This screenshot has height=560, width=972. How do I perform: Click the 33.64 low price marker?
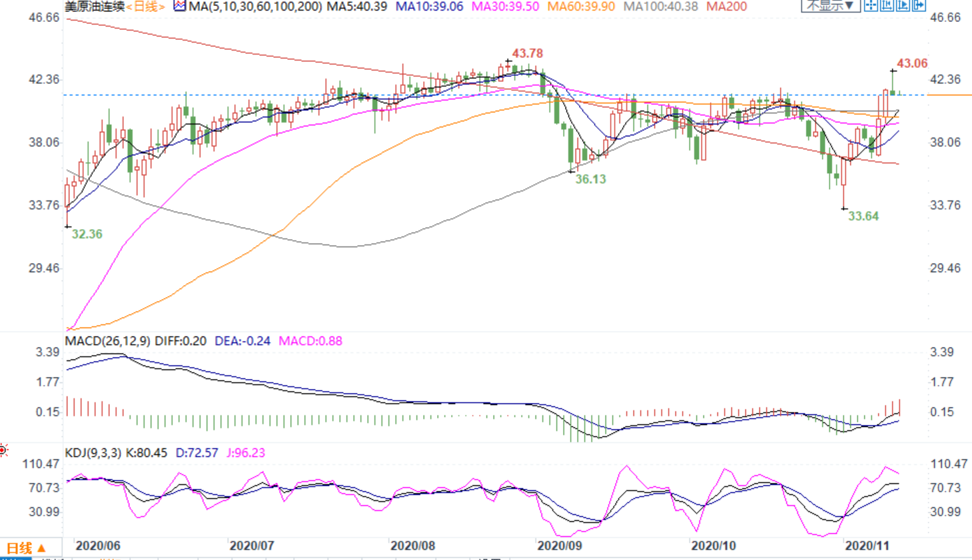pos(863,216)
